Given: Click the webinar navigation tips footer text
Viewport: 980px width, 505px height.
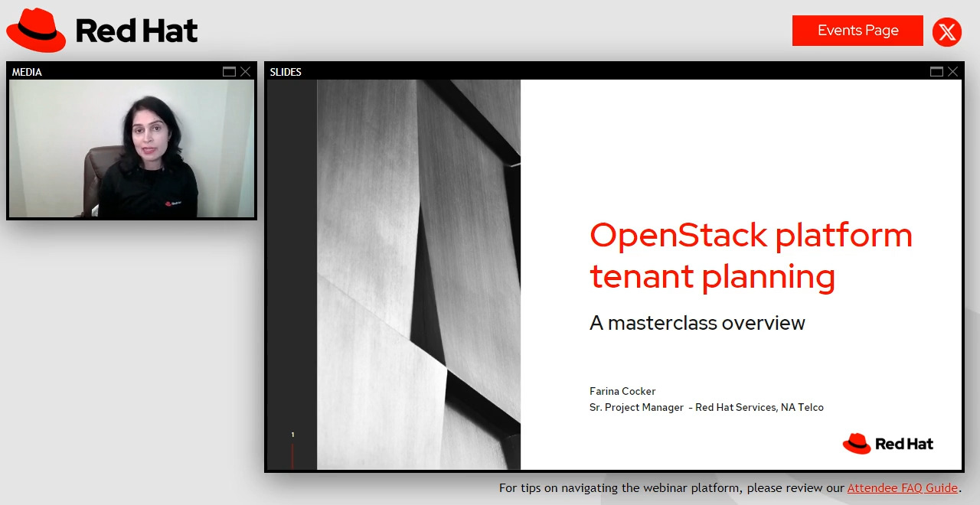Looking at the screenshot, I should click(x=671, y=488).
